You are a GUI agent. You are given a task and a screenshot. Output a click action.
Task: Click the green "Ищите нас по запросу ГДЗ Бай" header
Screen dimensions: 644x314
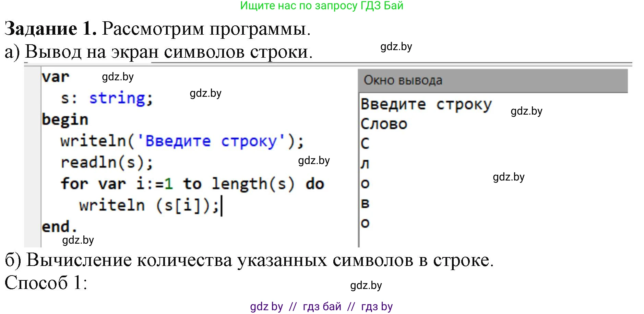(322, 6)
